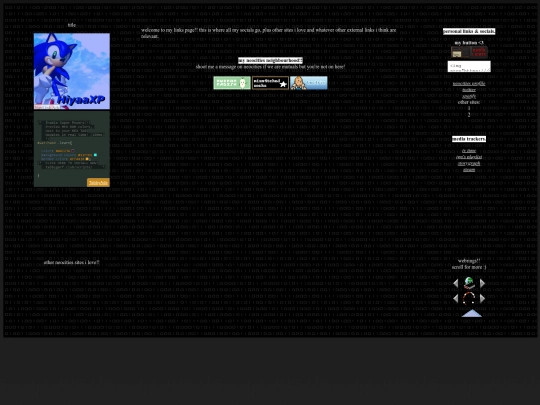Open the steam tracker link
The height and width of the screenshot is (405, 540).
[469, 170]
